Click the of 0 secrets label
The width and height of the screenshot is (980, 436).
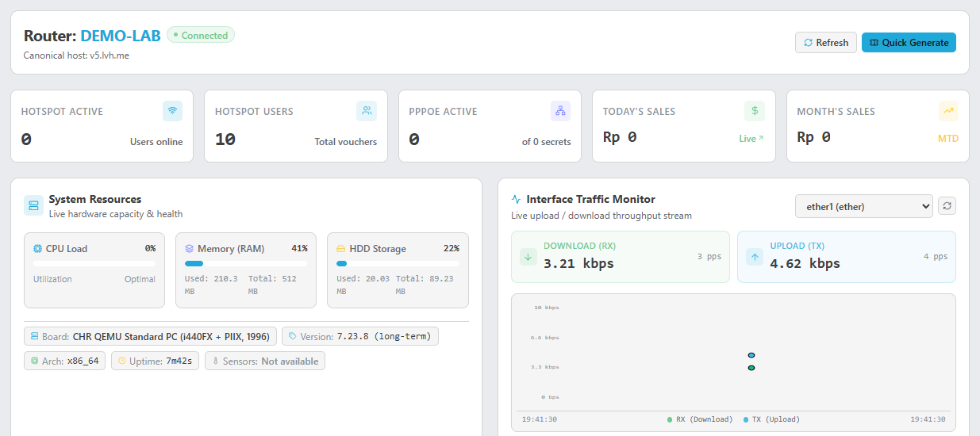tap(546, 142)
